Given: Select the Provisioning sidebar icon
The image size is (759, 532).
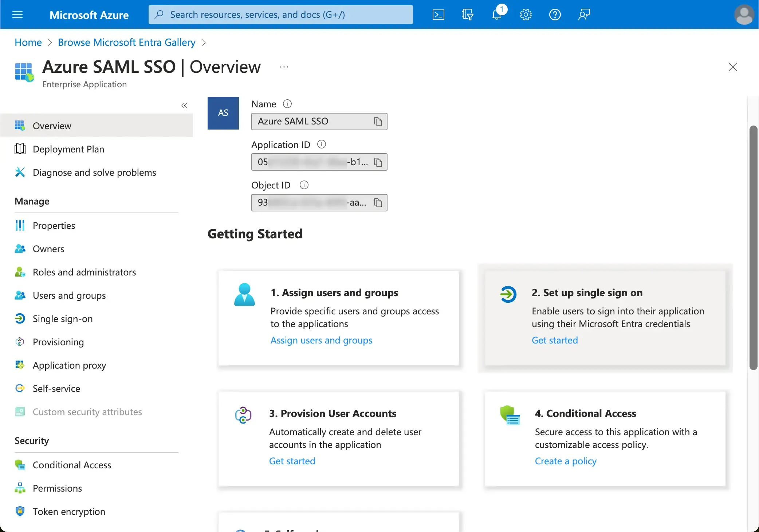Looking at the screenshot, I should (20, 341).
